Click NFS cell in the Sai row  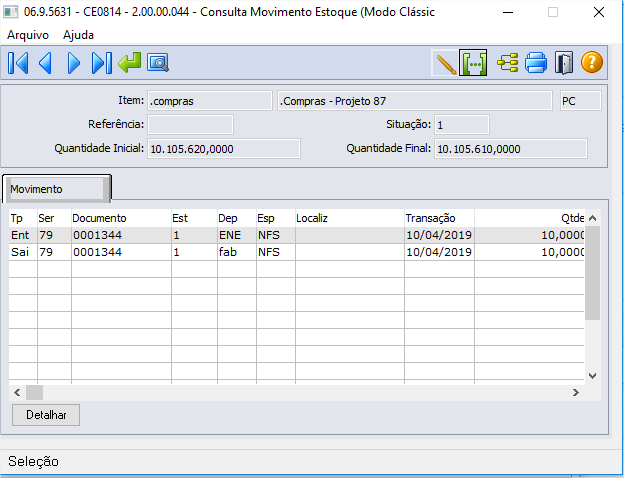click(x=276, y=252)
